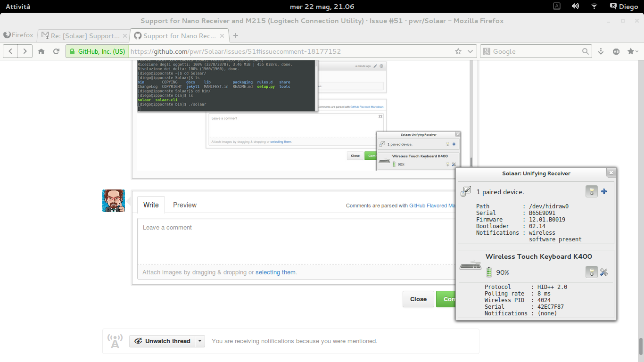This screenshot has height=362, width=644.
Task: Open the URL history dropdown arrow
Action: [x=470, y=51]
